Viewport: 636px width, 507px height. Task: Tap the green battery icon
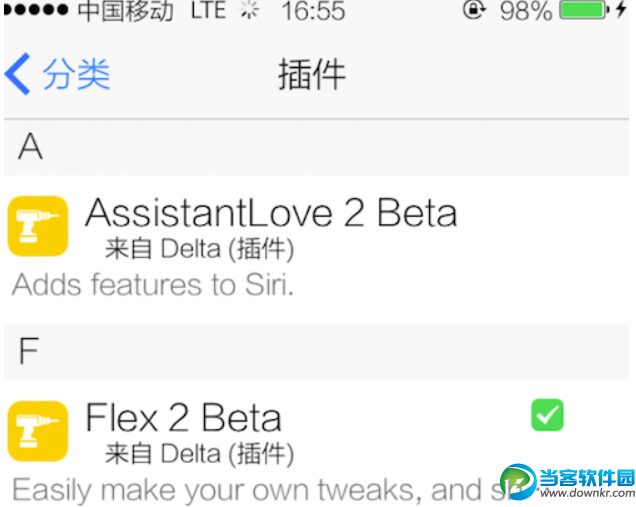pos(583,11)
